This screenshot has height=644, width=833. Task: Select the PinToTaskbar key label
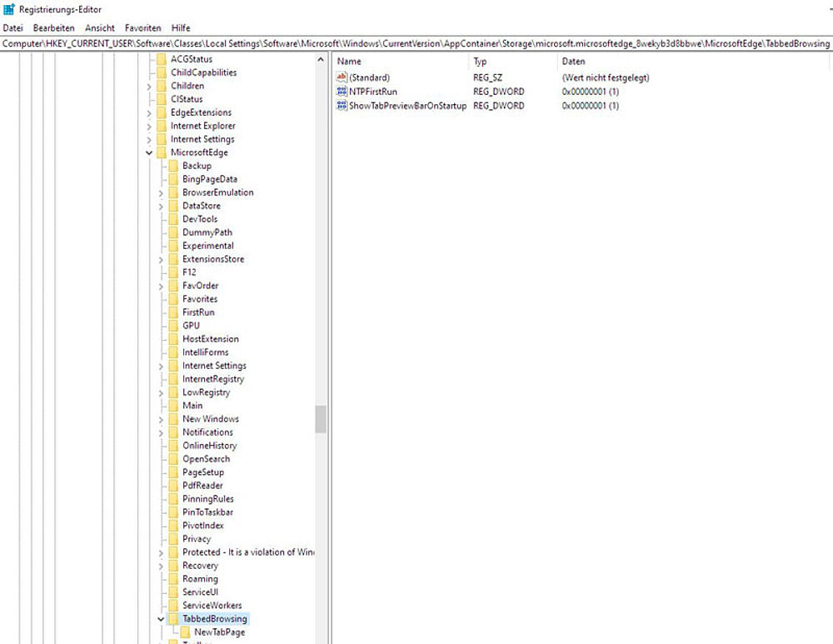pyautogui.click(x=207, y=512)
